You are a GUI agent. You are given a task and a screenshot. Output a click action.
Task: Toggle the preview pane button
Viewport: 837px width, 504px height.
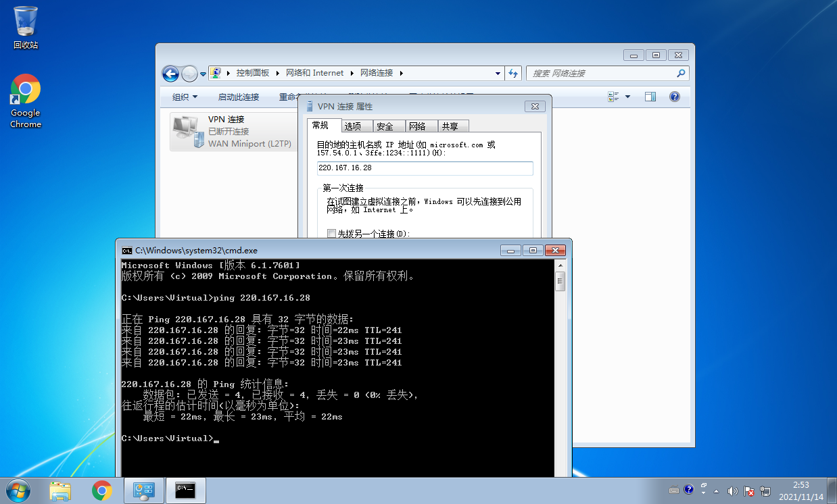[650, 97]
